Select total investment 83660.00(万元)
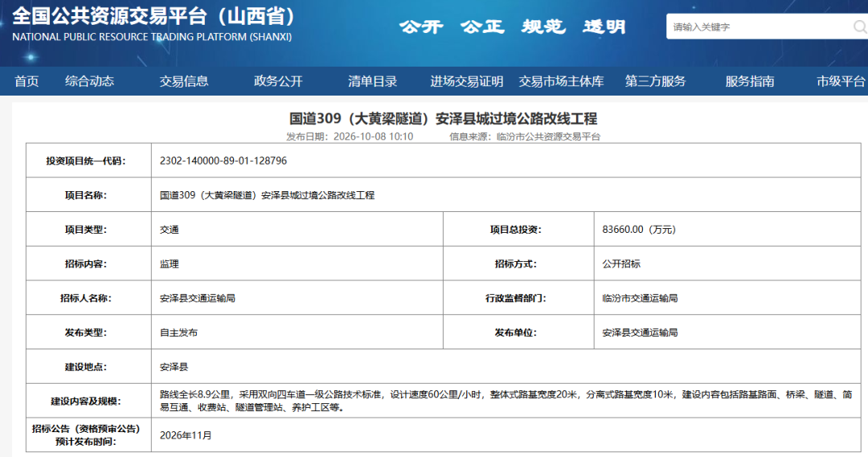Image resolution: width=868 pixels, height=457 pixels. [639, 230]
